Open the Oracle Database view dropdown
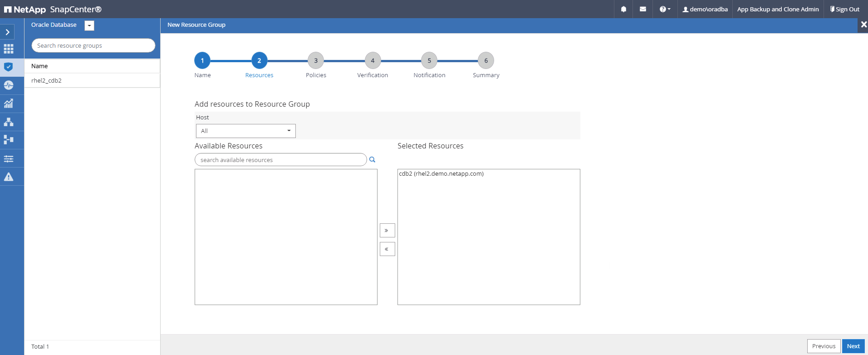The image size is (868, 355). pyautogui.click(x=89, y=26)
